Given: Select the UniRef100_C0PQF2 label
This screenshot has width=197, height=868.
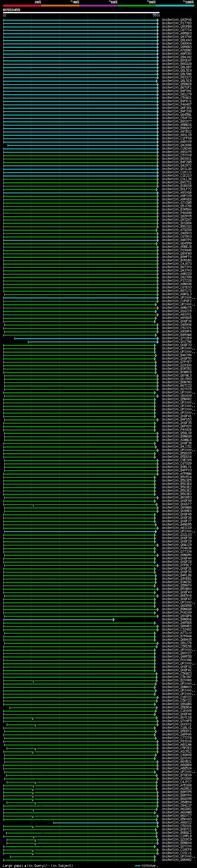Looking at the screenshot, I should [177, 301].
